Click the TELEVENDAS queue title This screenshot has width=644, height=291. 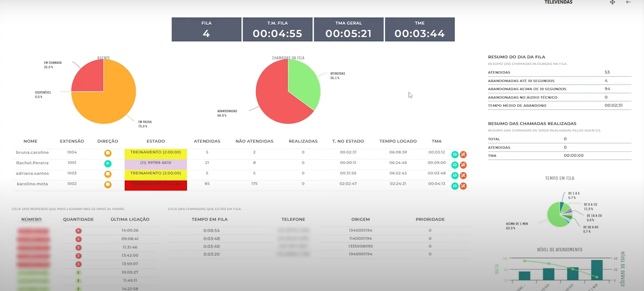(x=558, y=2)
